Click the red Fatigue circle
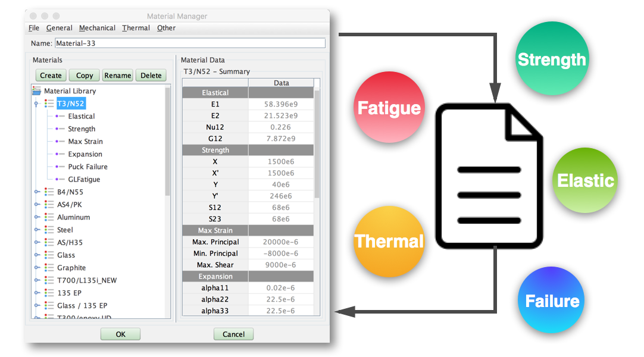The height and width of the screenshot is (357, 644). click(x=389, y=107)
